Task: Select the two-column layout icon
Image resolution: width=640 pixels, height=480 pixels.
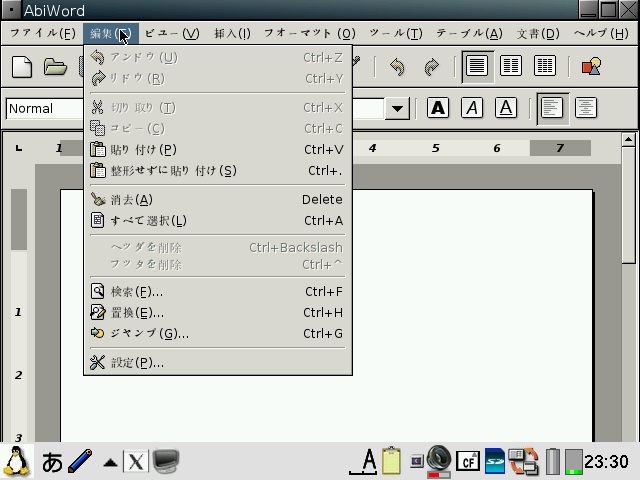Action: click(x=511, y=67)
